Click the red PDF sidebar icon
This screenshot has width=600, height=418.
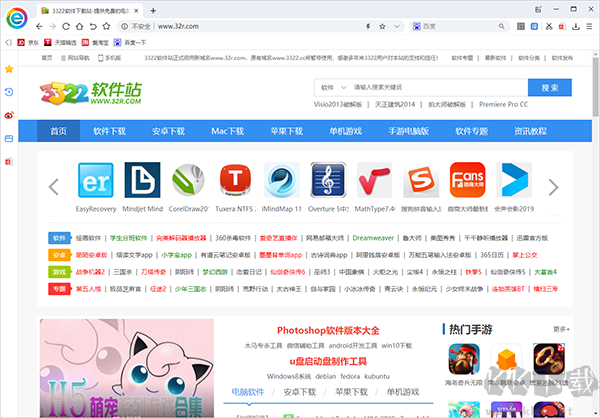(9, 162)
